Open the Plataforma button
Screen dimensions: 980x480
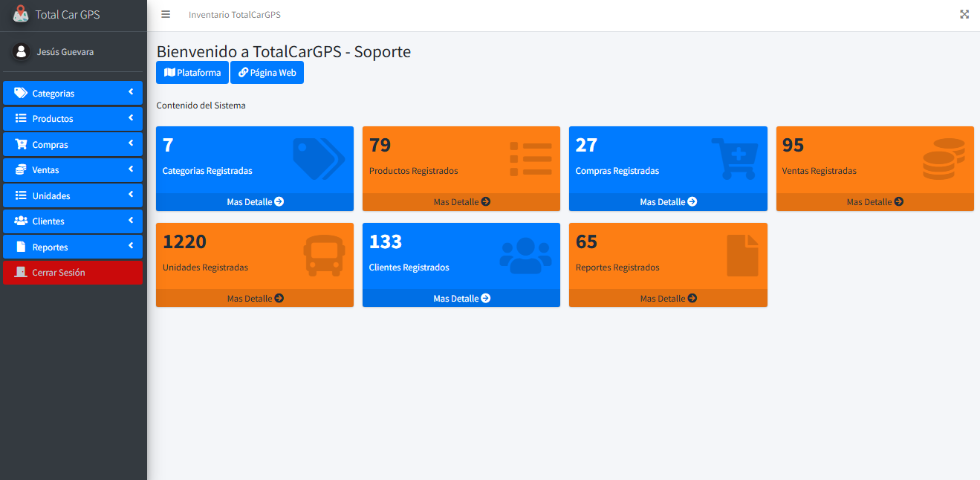[x=192, y=73]
